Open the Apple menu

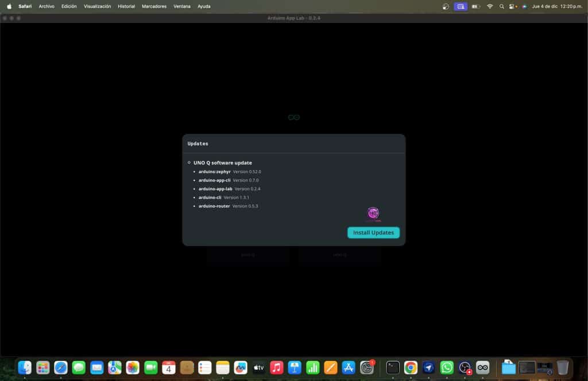click(x=9, y=6)
